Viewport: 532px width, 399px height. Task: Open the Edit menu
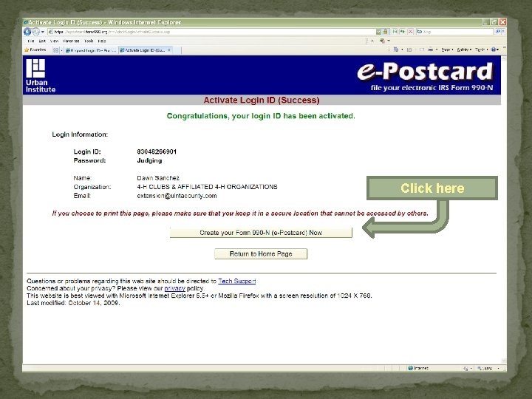click(x=42, y=41)
